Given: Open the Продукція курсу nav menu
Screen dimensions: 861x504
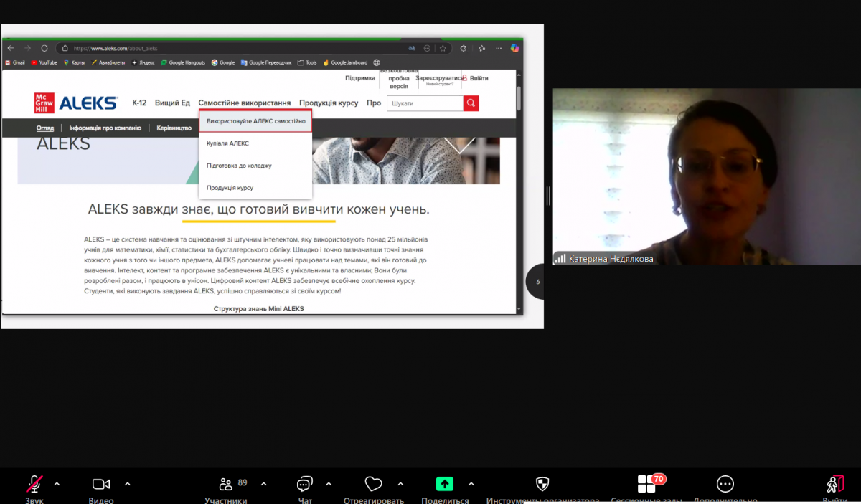Looking at the screenshot, I should pos(329,103).
